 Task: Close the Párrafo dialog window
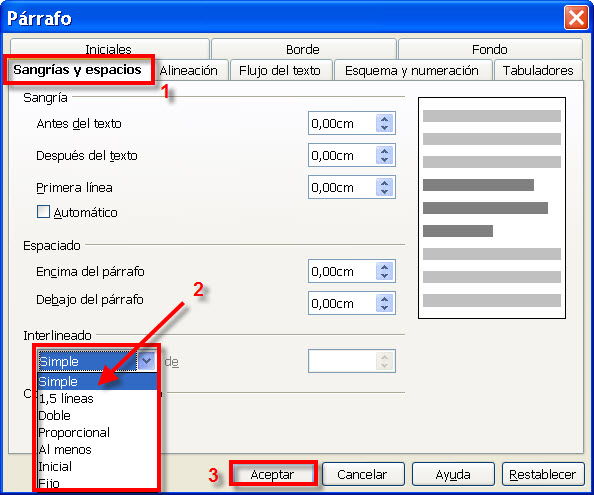tap(576, 17)
